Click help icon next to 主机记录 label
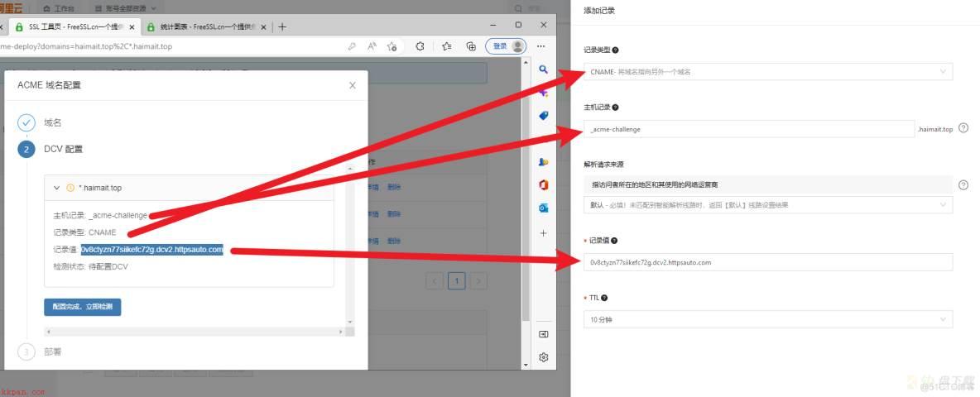980x397 pixels. click(x=616, y=108)
